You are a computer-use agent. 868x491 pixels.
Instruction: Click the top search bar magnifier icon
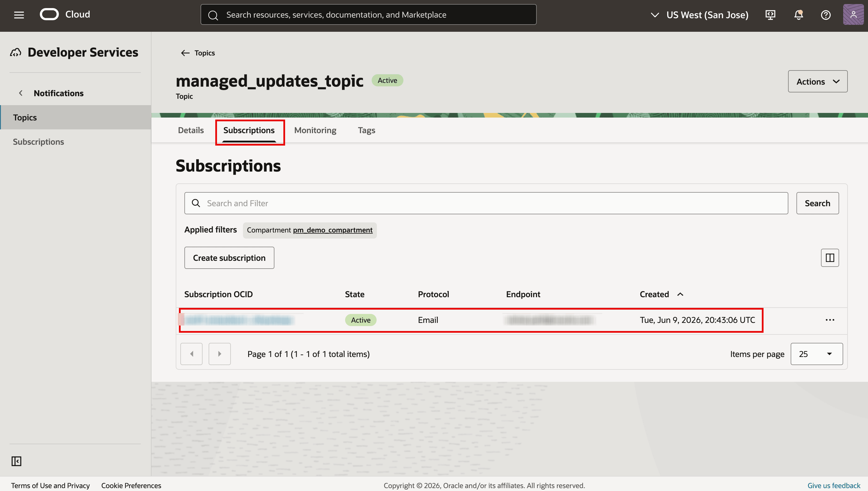pyautogui.click(x=213, y=15)
